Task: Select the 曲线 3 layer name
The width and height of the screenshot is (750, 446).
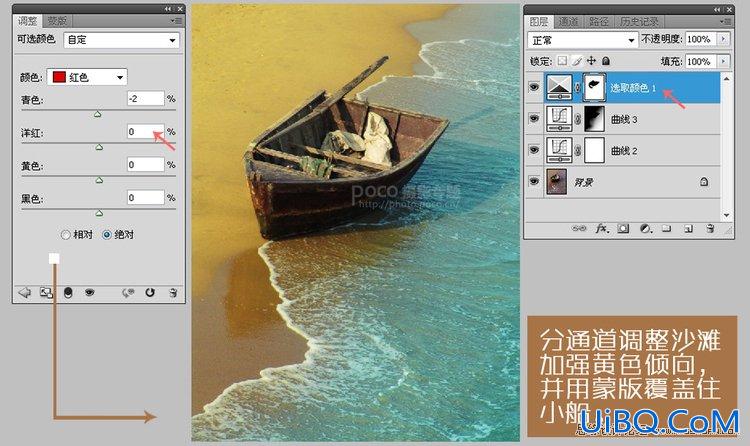Action: coord(624,120)
